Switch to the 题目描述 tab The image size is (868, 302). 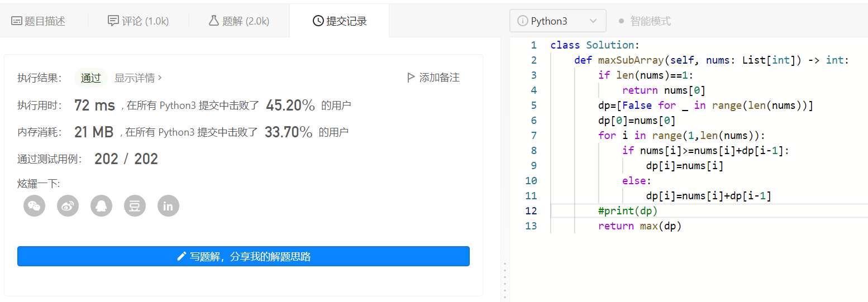(39, 21)
